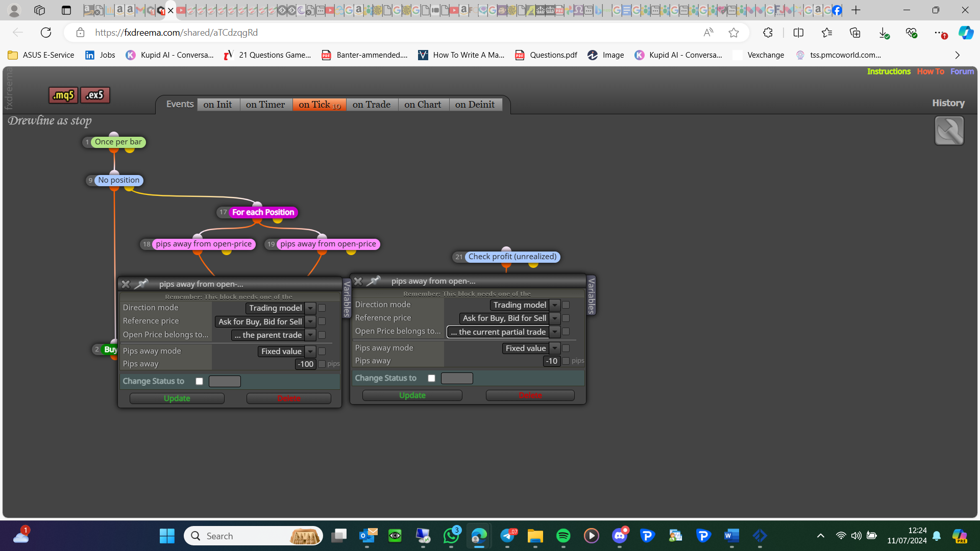Close the left pips away dialog

(x=126, y=284)
